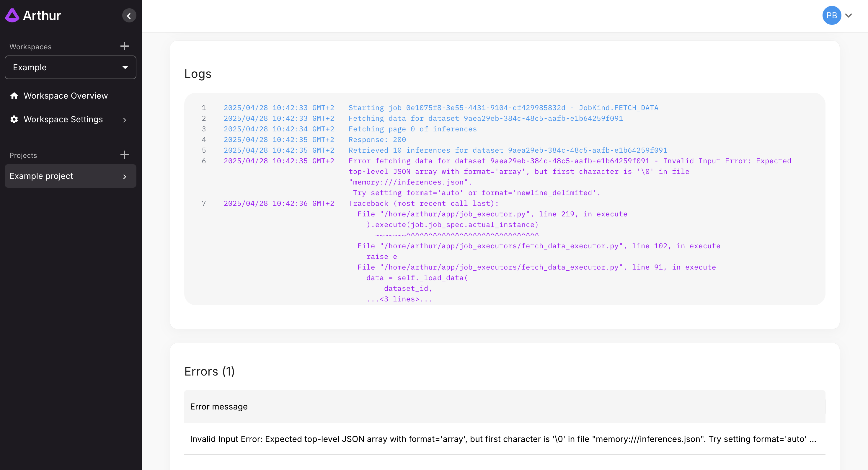This screenshot has height=470, width=868.
Task: Click the Workspace Settings gear icon
Action: [x=14, y=119]
